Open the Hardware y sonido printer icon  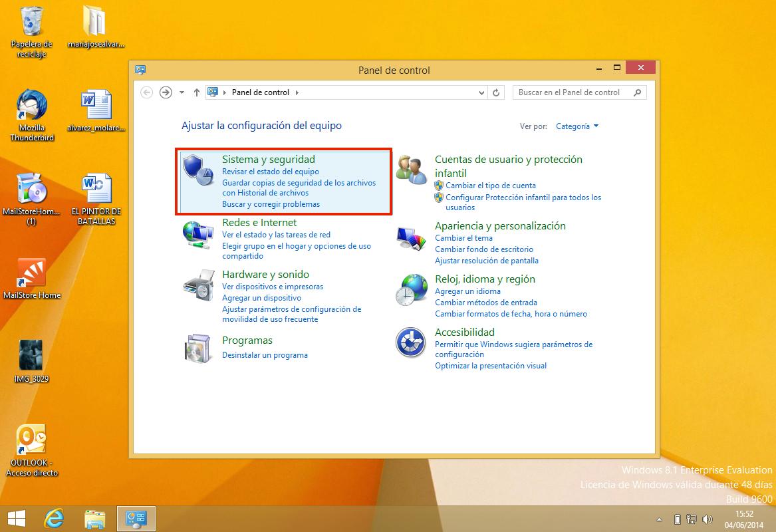(x=197, y=286)
